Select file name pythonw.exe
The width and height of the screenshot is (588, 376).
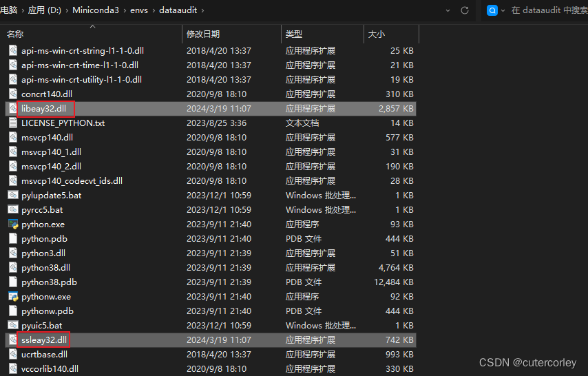[46, 296]
